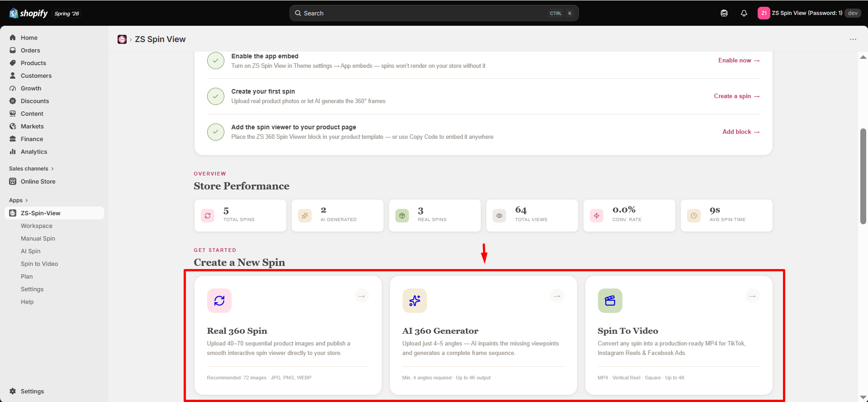The width and height of the screenshot is (868, 402).
Task: Open Orders in sidebar
Action: click(x=54, y=50)
